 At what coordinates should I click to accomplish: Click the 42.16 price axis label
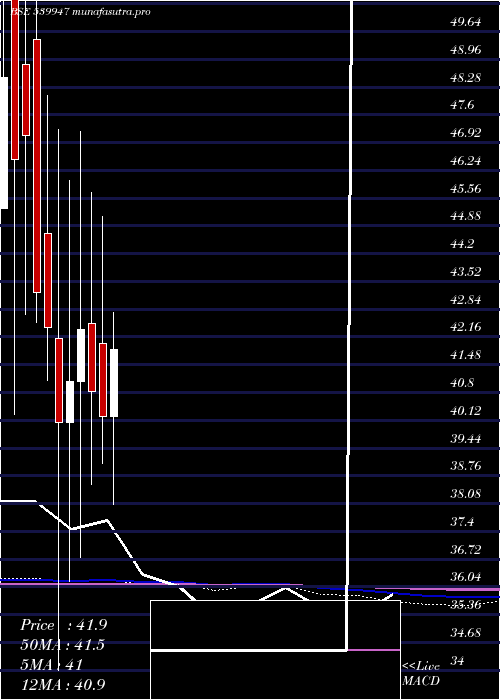[x=466, y=327]
